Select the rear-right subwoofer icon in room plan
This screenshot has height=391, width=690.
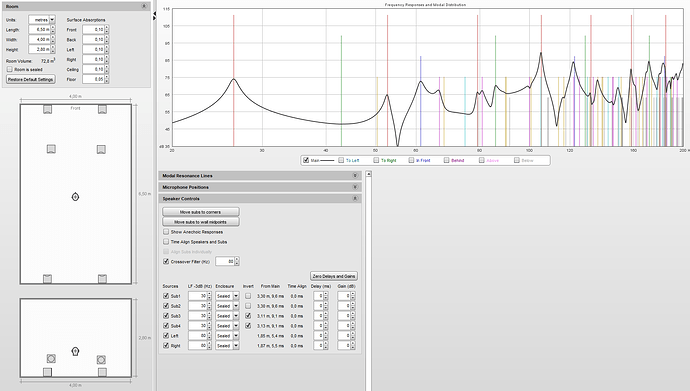tap(102, 278)
